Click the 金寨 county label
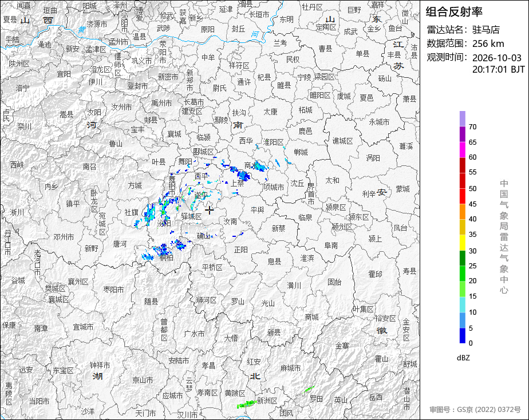The width and height of the screenshot is (529, 420). [x=342, y=346]
